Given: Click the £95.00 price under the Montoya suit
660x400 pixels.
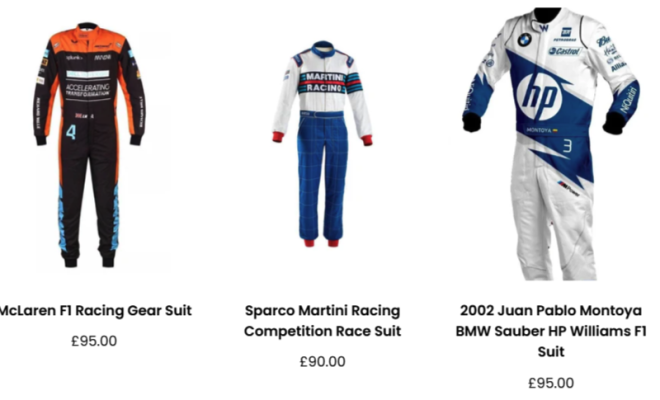Looking at the screenshot, I should coord(551,383).
